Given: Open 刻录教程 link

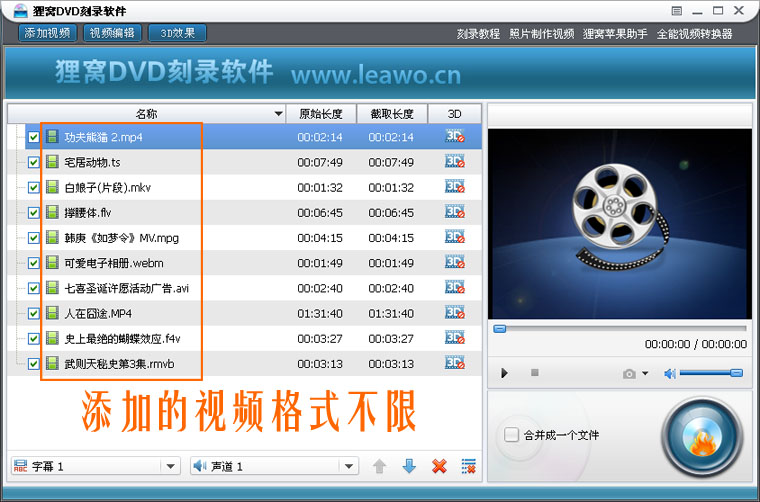Looking at the screenshot, I should 478,34.
